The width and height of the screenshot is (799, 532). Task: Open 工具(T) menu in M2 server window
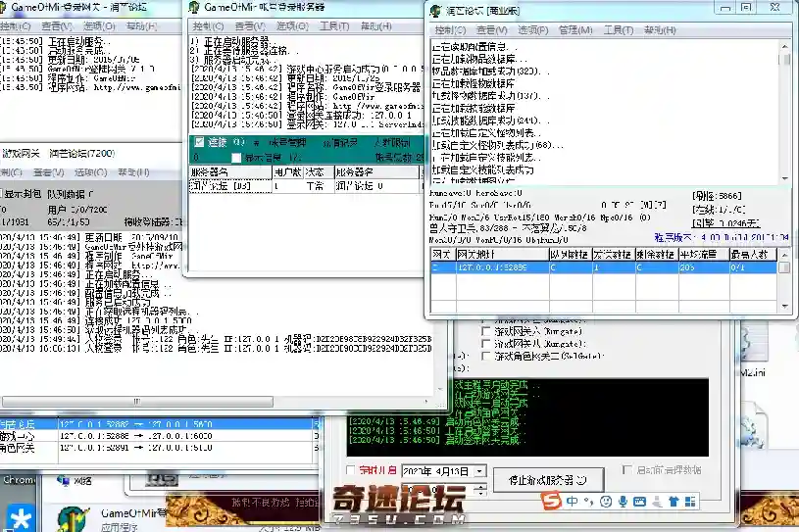[x=618, y=30]
